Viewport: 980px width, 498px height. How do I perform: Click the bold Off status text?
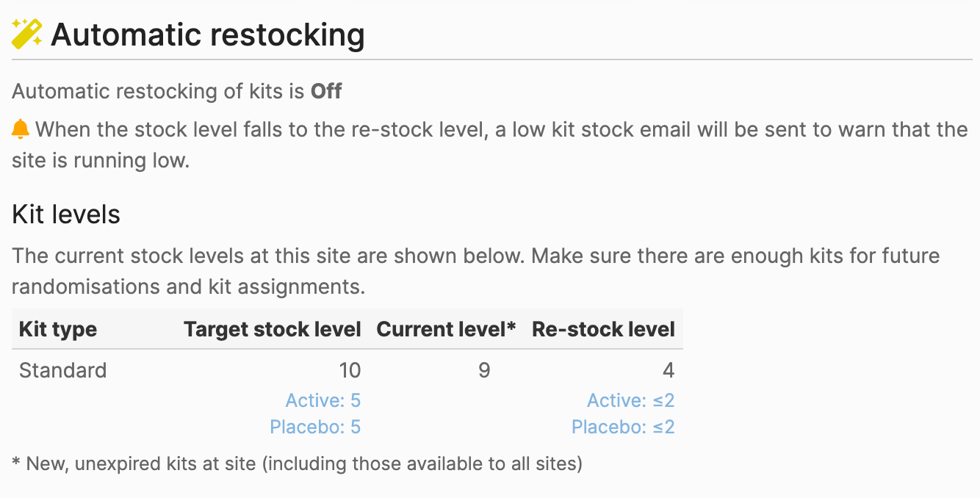pos(326,92)
